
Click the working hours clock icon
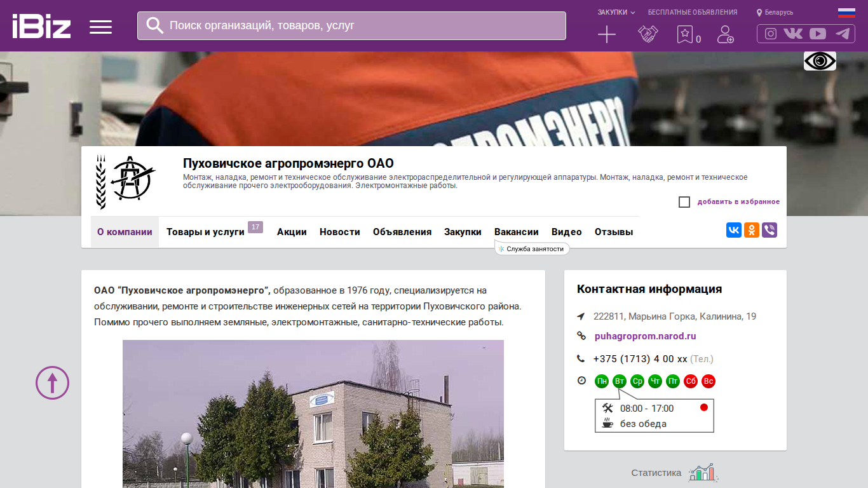tap(581, 381)
